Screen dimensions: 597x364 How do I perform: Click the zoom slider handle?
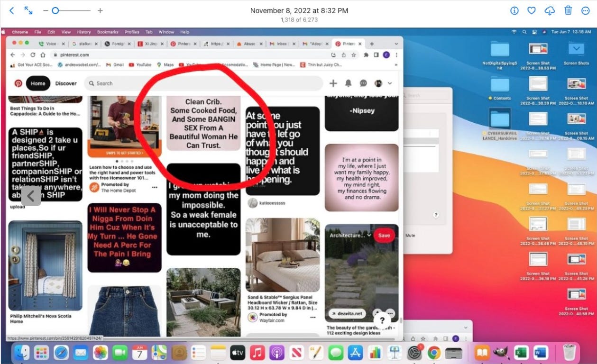tap(55, 10)
